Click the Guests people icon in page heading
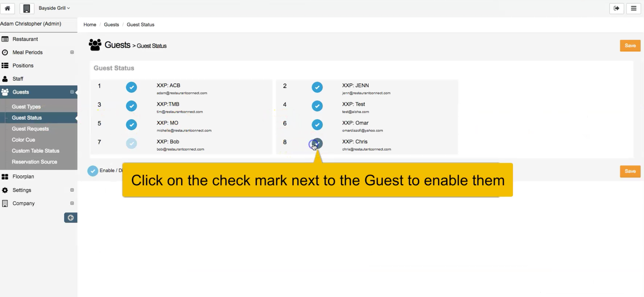 (x=95, y=45)
